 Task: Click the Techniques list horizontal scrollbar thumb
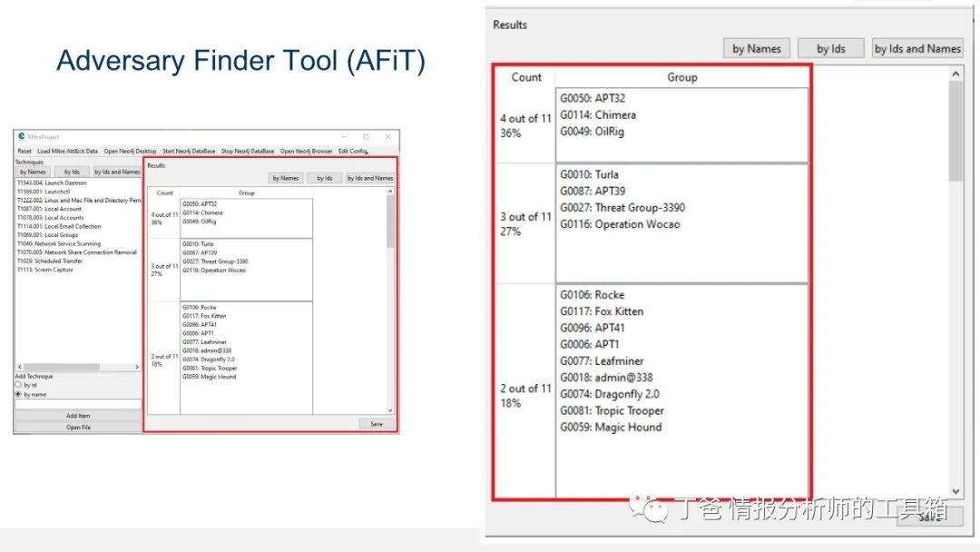point(62,367)
